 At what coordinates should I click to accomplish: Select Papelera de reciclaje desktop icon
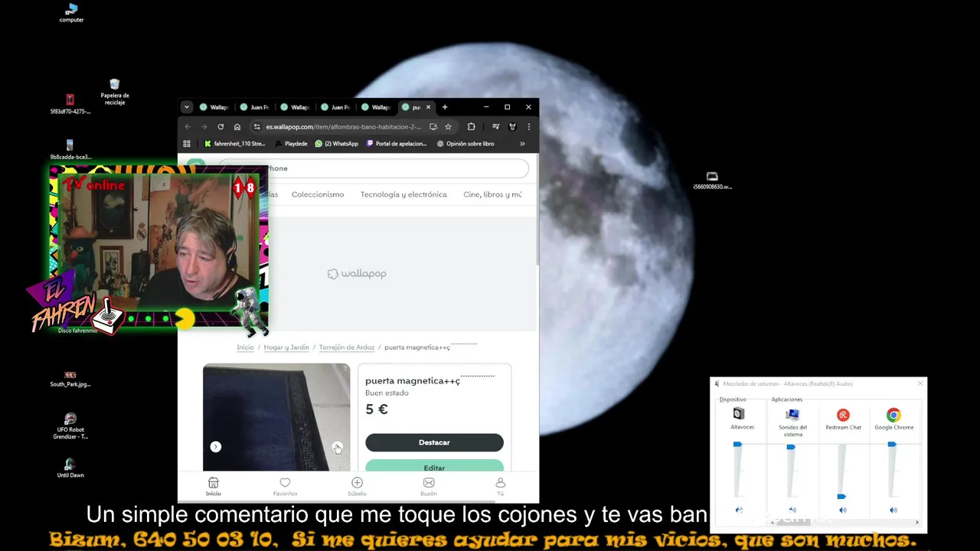[x=114, y=92]
